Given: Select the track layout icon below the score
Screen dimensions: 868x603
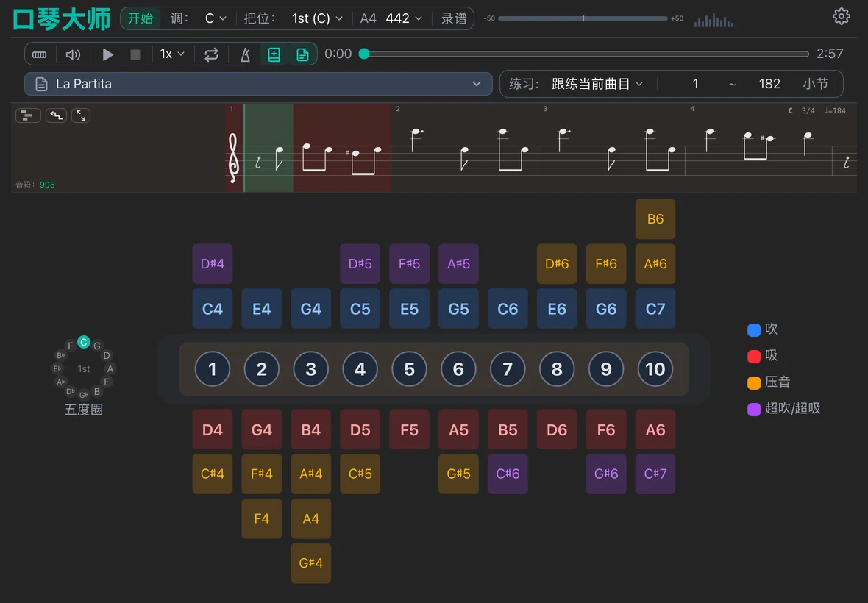Looking at the screenshot, I should tap(28, 115).
